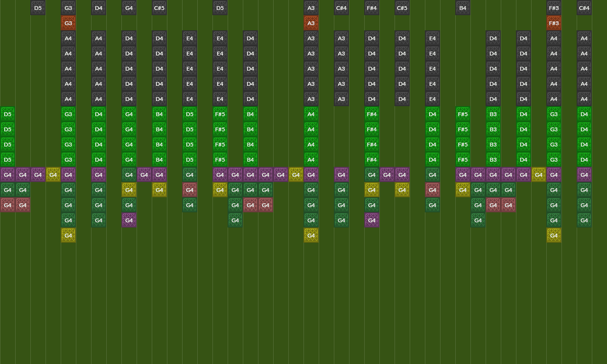Click the topmost green B3 note block
This screenshot has height=364, width=607.
click(x=493, y=114)
